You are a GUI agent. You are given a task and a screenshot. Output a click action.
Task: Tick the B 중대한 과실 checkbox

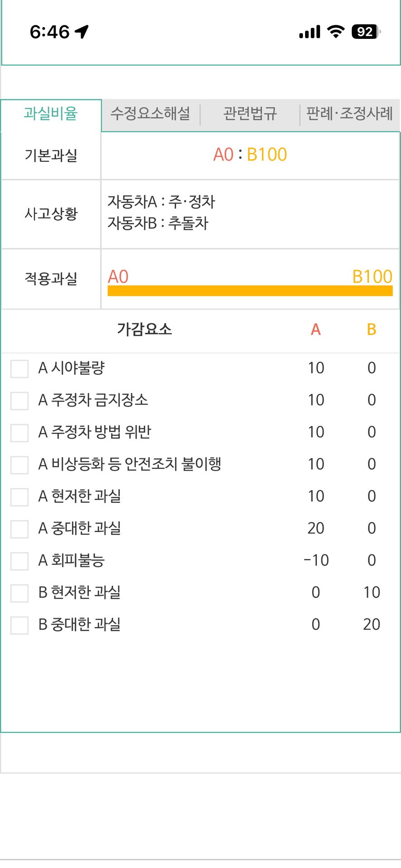tap(19, 625)
